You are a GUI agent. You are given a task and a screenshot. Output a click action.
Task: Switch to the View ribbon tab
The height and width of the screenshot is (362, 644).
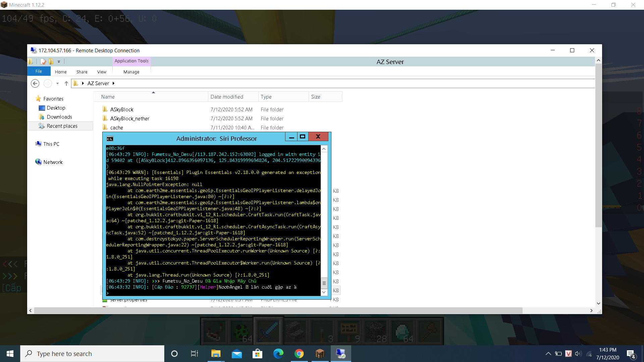[102, 72]
